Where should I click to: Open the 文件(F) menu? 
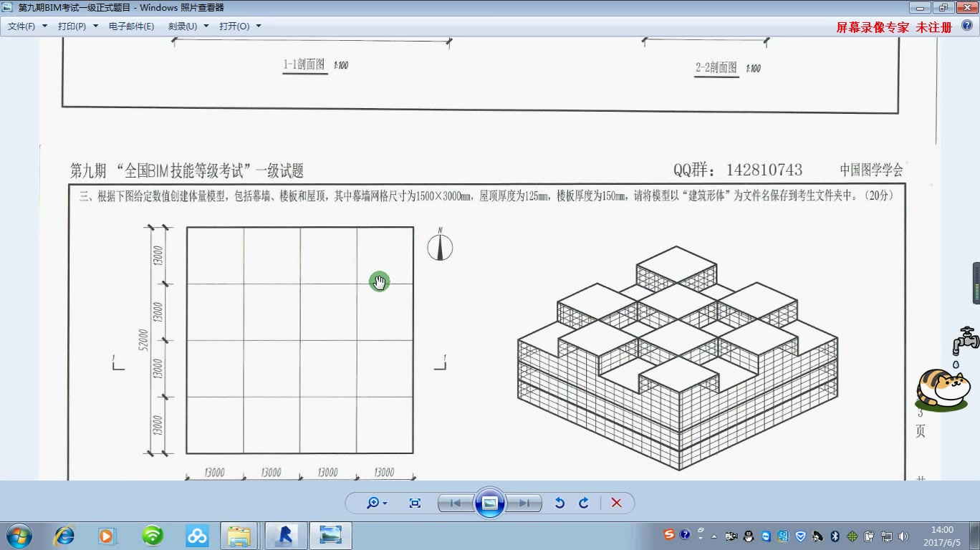coord(25,24)
